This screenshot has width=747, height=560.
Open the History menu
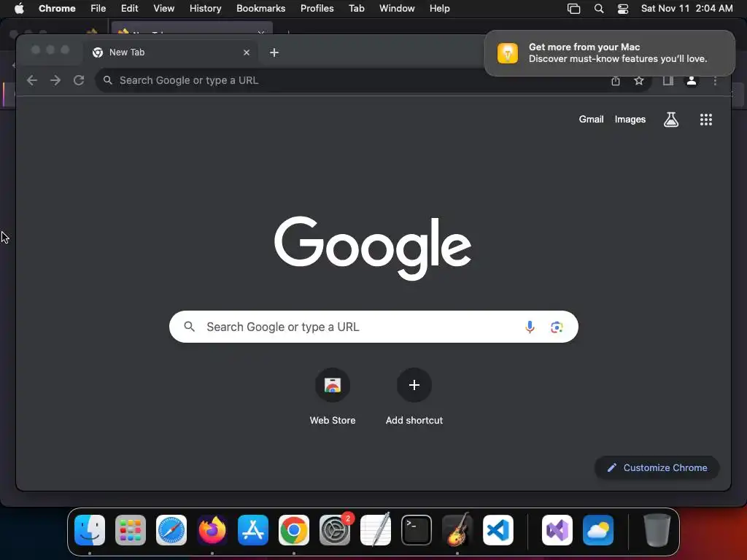[x=205, y=9]
